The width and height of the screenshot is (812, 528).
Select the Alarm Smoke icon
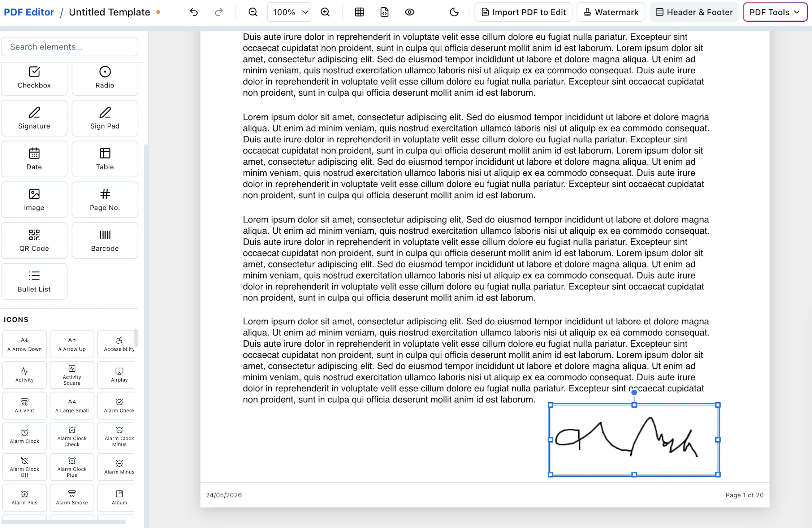[72, 498]
